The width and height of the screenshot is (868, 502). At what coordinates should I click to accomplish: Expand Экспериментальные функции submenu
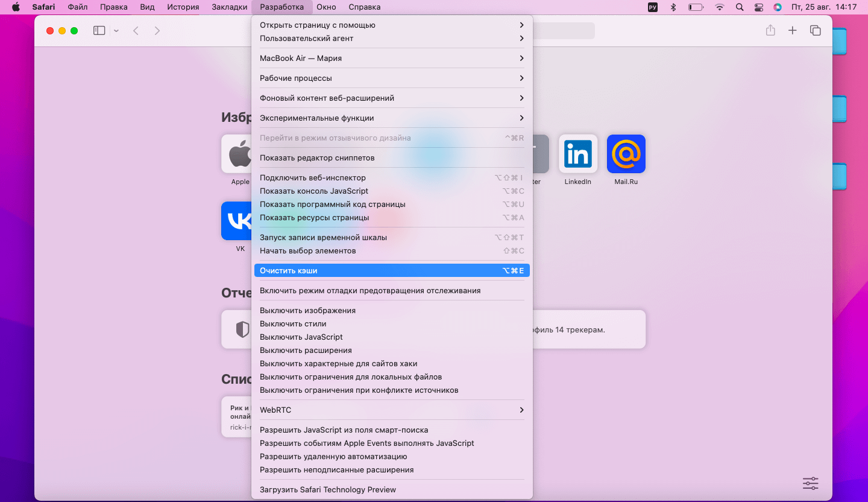click(x=392, y=118)
